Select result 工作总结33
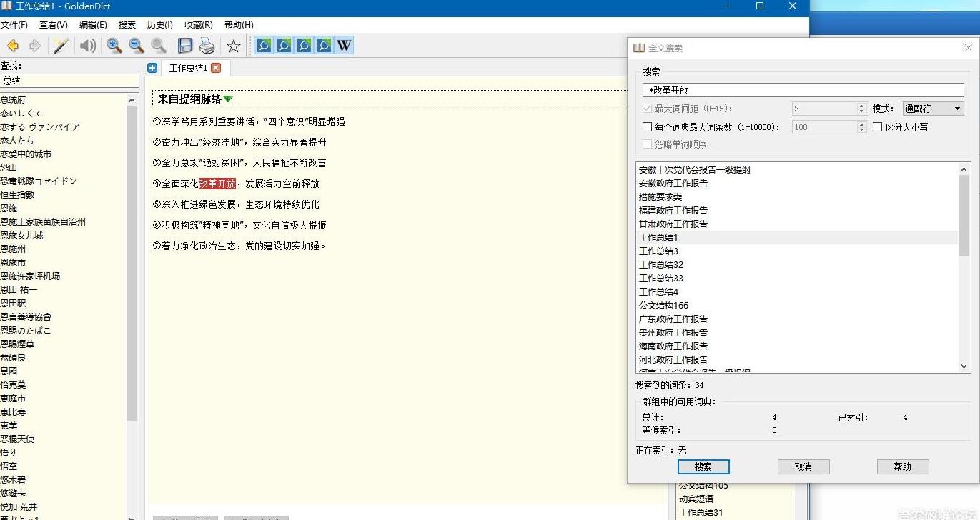This screenshot has width=980, height=520. pos(661,279)
